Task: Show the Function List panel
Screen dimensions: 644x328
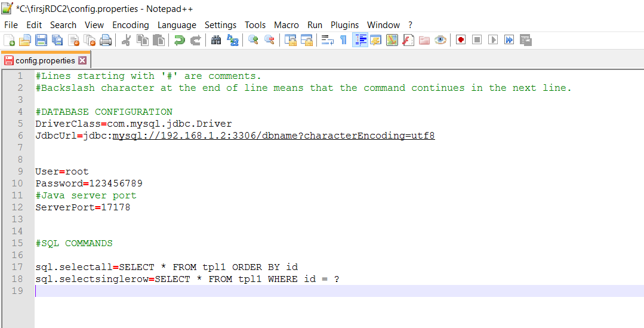Action: [x=408, y=40]
